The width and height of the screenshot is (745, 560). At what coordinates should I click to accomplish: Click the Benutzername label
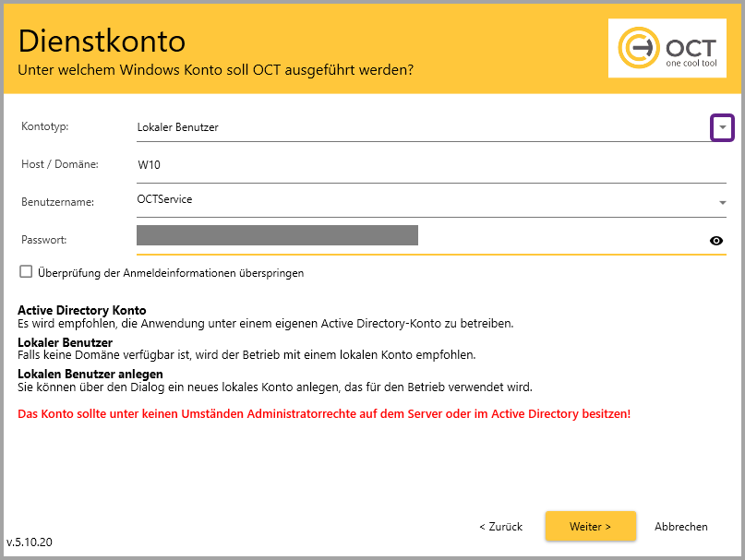pos(54,200)
